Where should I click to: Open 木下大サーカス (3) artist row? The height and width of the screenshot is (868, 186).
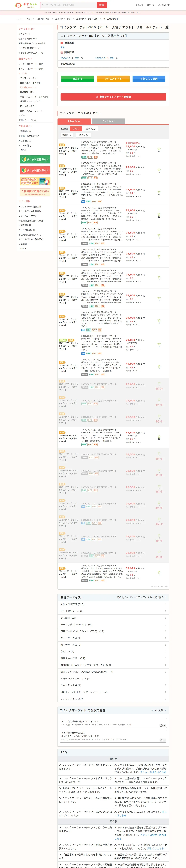pos(113,645)
